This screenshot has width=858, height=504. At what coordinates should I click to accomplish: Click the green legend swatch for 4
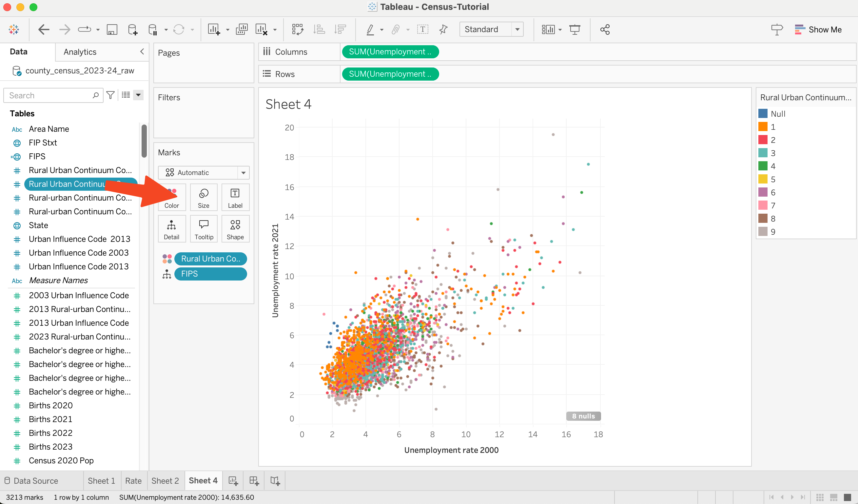(763, 166)
